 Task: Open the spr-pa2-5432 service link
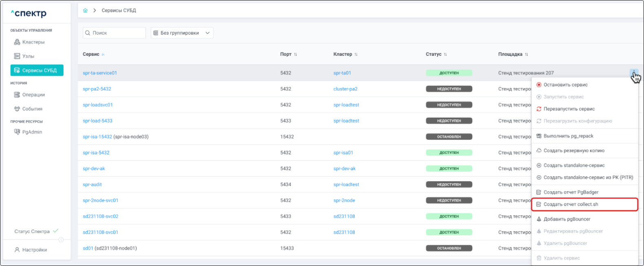(97, 89)
